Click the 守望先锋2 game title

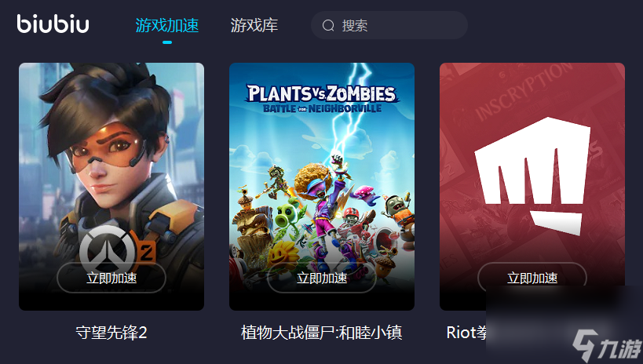click(111, 333)
